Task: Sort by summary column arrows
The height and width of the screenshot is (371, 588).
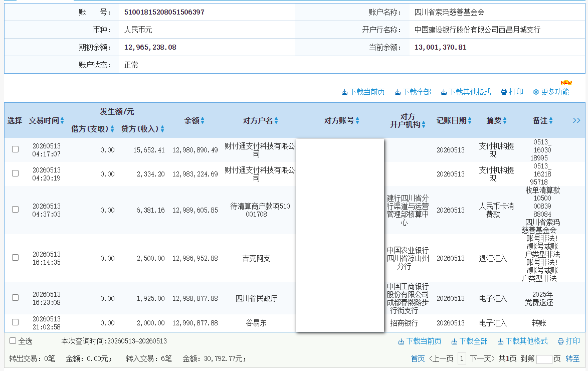Action: 505,120
